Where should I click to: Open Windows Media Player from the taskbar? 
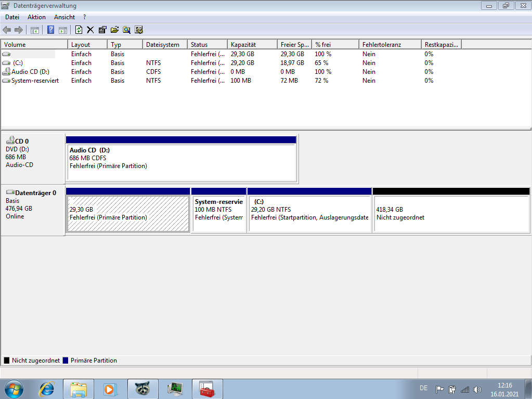pos(110,389)
